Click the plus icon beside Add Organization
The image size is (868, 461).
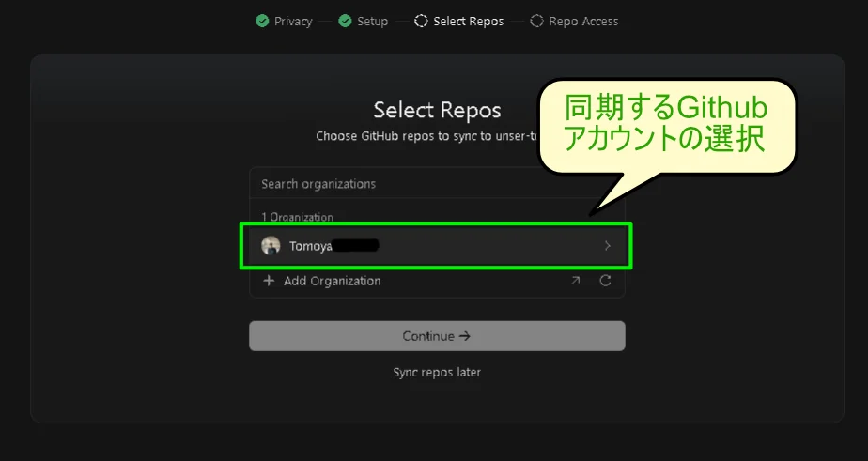click(x=269, y=281)
